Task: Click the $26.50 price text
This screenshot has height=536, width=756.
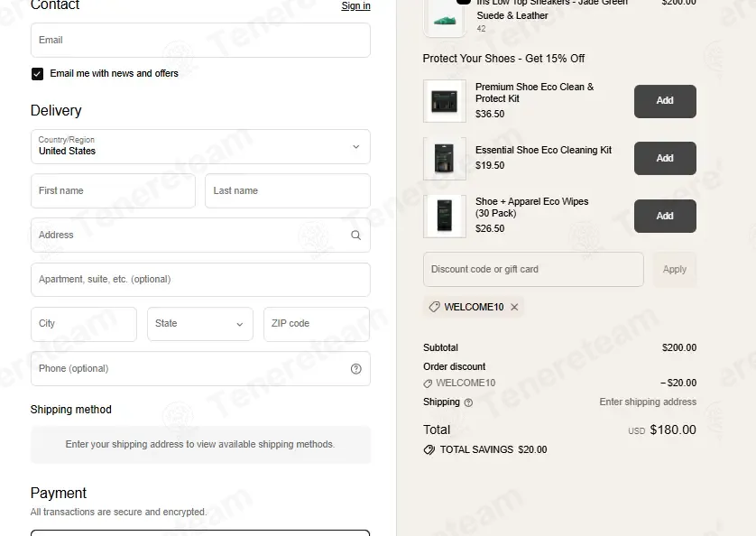Action: (490, 228)
